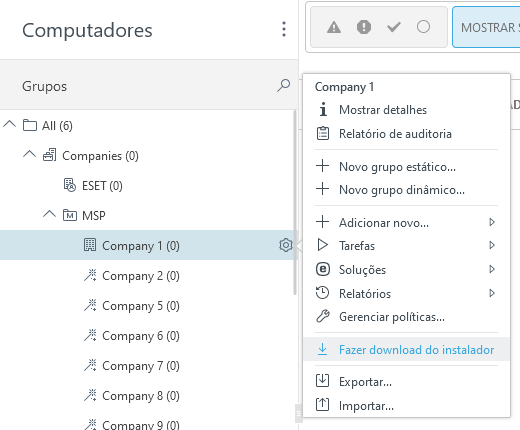The height and width of the screenshot is (430, 520).
Task: Click the MOSTRAR button
Action: click(486, 27)
